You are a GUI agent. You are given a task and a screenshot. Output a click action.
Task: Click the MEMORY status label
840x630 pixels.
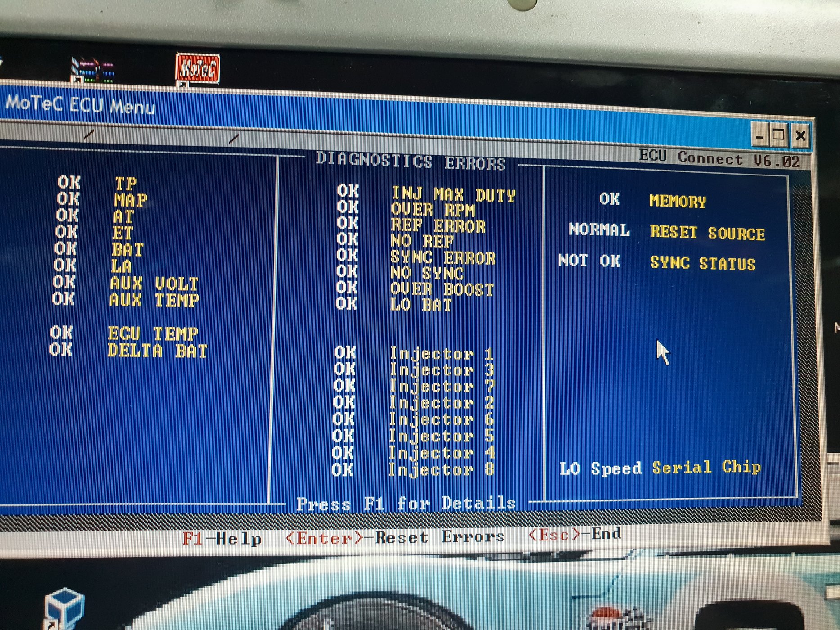coord(678,201)
